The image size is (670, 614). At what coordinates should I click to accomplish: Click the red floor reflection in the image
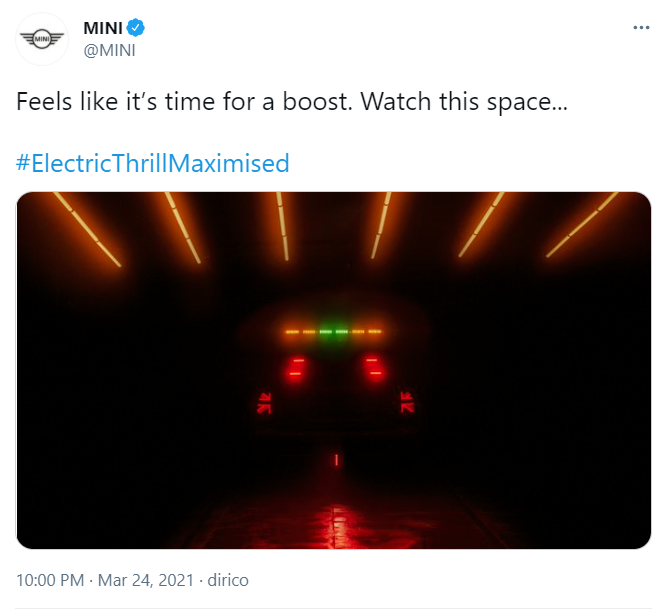pyautogui.click(x=338, y=526)
